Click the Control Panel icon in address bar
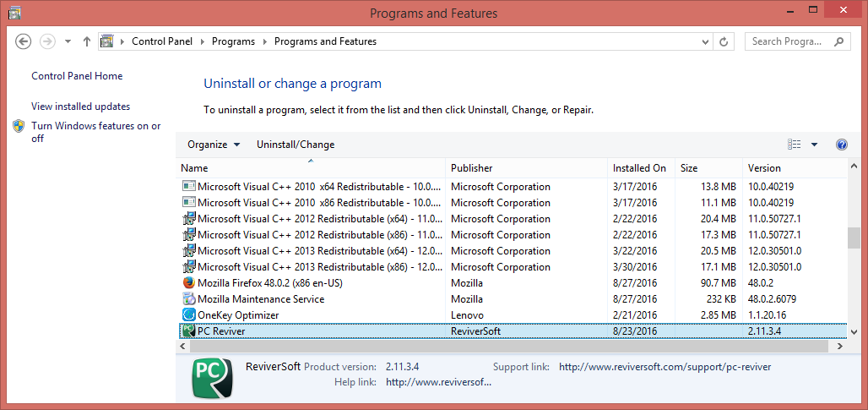 pos(107,41)
